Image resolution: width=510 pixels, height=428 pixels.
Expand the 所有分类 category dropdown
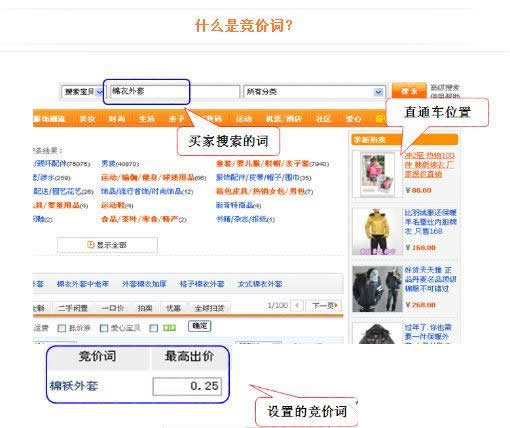point(314,92)
